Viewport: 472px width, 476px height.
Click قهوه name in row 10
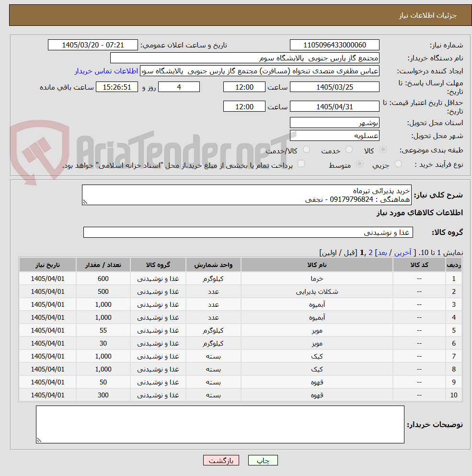tap(317, 395)
